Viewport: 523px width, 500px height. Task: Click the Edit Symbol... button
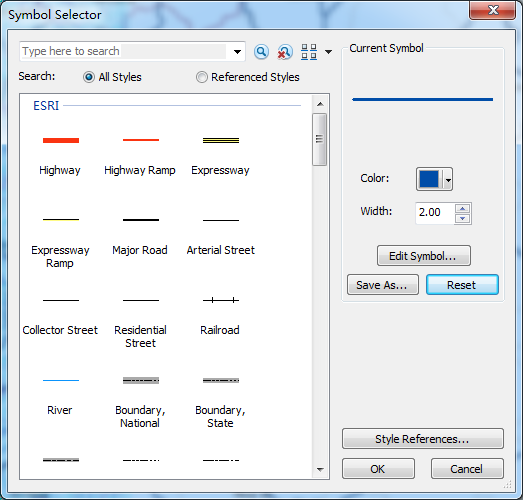pyautogui.click(x=424, y=256)
